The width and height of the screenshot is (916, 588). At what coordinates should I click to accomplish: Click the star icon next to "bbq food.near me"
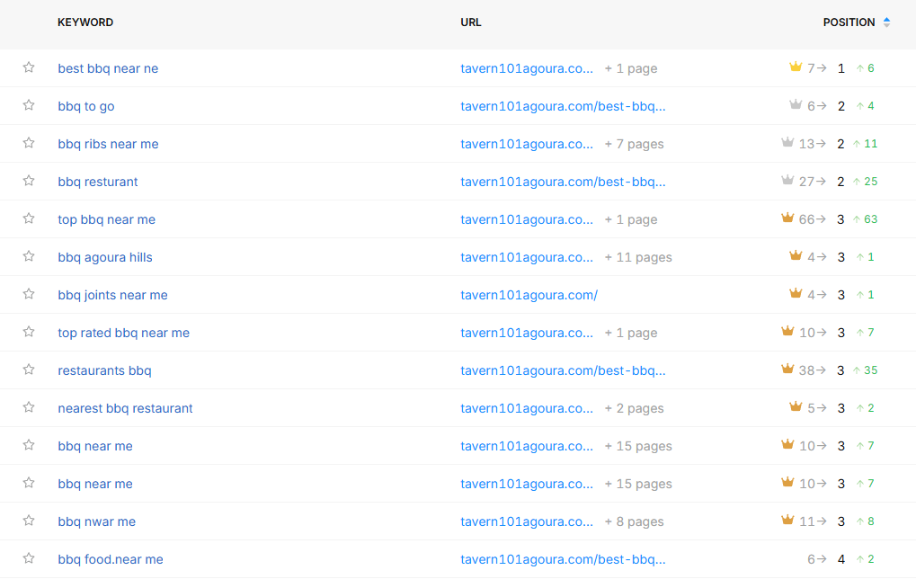click(x=29, y=558)
